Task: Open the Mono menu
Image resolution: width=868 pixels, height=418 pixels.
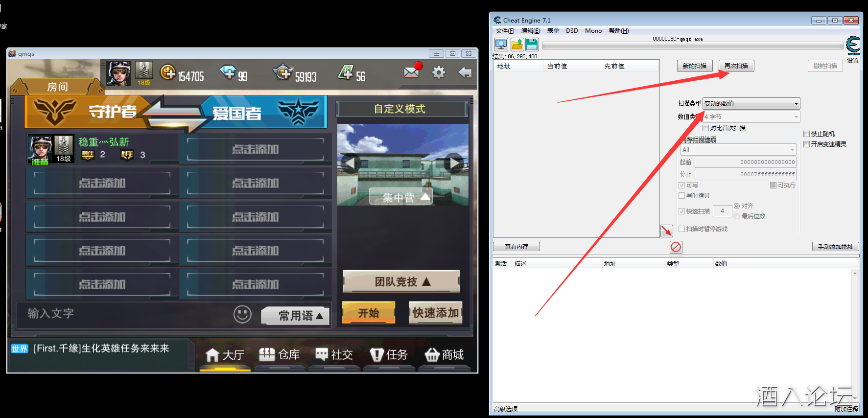Action: coord(593,31)
